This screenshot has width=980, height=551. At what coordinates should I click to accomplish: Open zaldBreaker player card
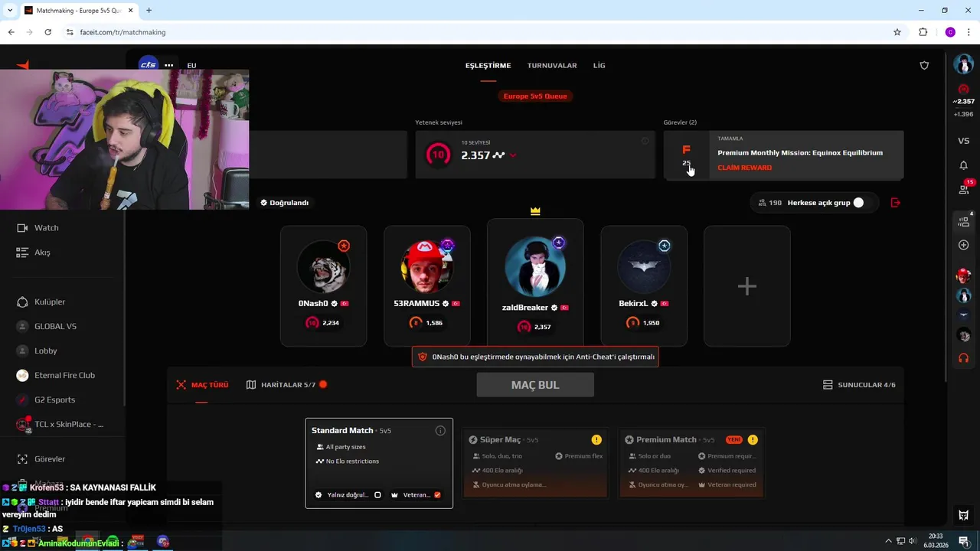point(535,283)
